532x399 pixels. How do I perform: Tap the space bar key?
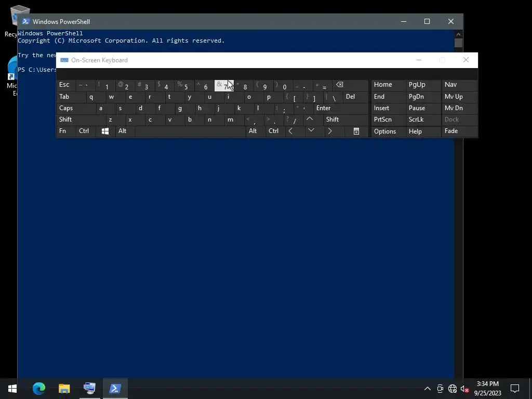coord(190,131)
